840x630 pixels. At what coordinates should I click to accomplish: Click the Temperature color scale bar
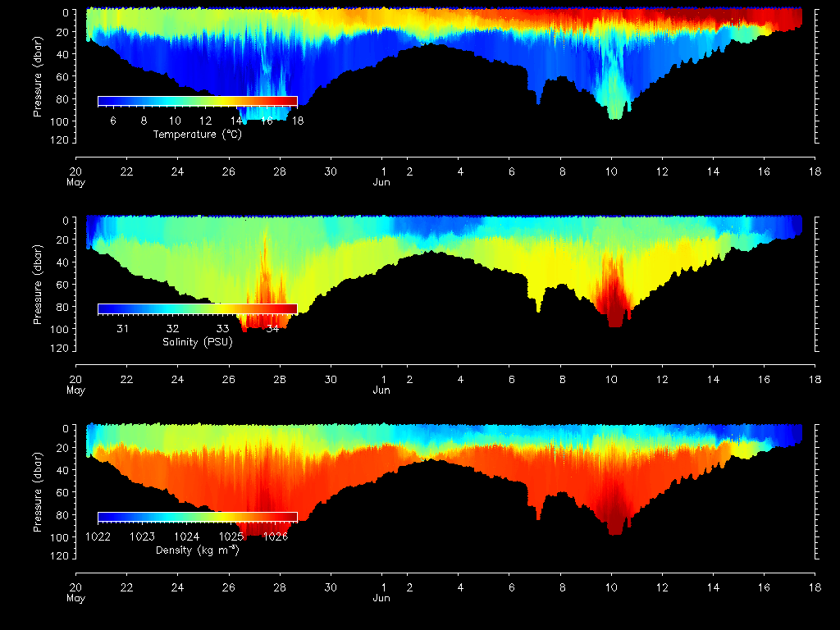tap(197, 100)
